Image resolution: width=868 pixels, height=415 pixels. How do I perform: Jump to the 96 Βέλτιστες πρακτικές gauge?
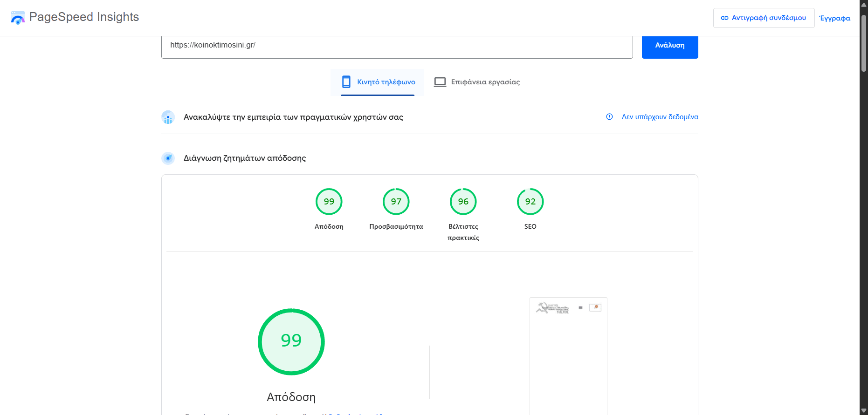point(463,202)
